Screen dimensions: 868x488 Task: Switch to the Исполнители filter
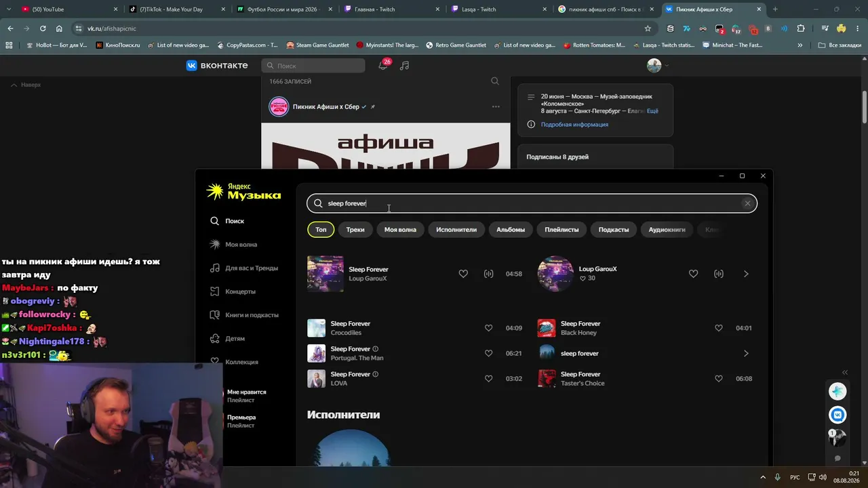click(456, 230)
